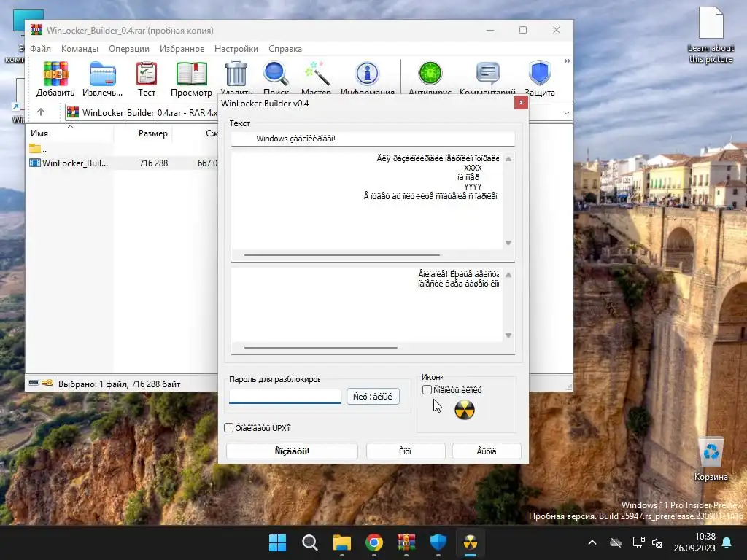This screenshot has width=747, height=560.
Task: Click the rightmost bottom button in builder
Action: (487, 451)
